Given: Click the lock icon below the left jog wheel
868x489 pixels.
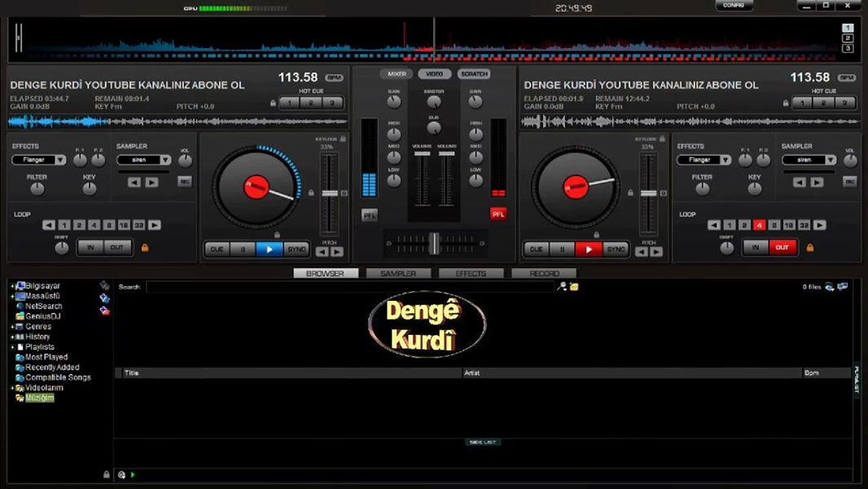Looking at the screenshot, I should tap(277, 235).
